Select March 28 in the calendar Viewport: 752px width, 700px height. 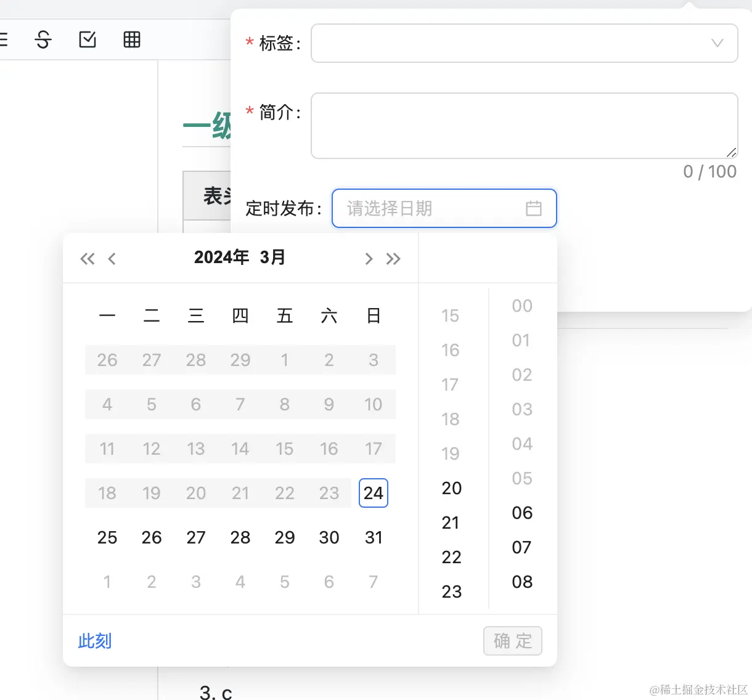tap(240, 537)
